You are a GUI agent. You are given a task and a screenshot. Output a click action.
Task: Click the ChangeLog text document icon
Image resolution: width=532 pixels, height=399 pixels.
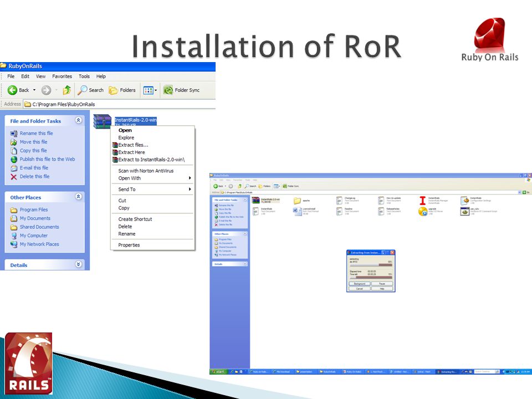(339, 201)
